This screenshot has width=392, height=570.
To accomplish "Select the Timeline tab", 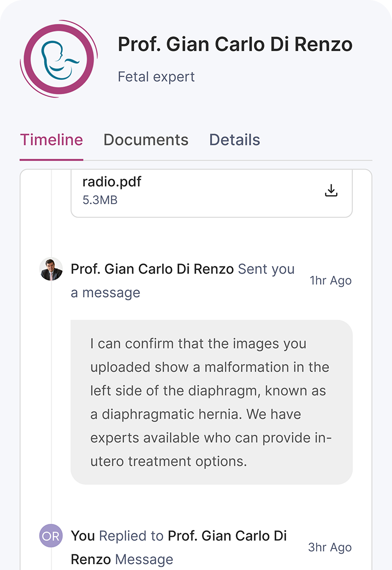I will coord(51,140).
